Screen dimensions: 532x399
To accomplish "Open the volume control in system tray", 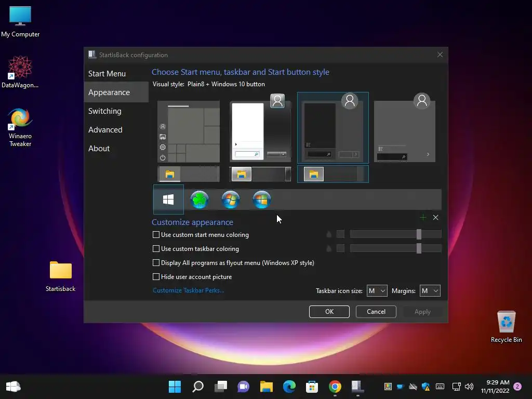I will (469, 387).
